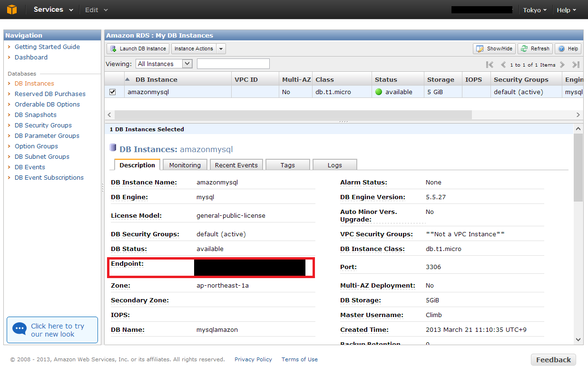This screenshot has height=367, width=588.
Task: Open DB Snapshots link
Action: coord(36,115)
